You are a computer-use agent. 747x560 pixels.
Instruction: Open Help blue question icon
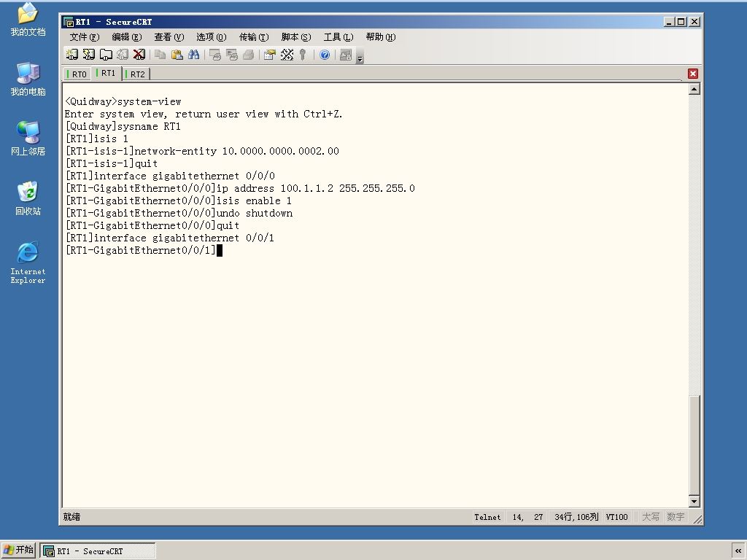(x=325, y=55)
